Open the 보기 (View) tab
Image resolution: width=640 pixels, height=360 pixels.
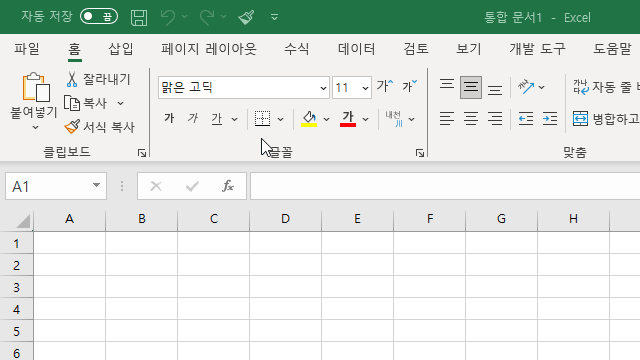(x=469, y=49)
